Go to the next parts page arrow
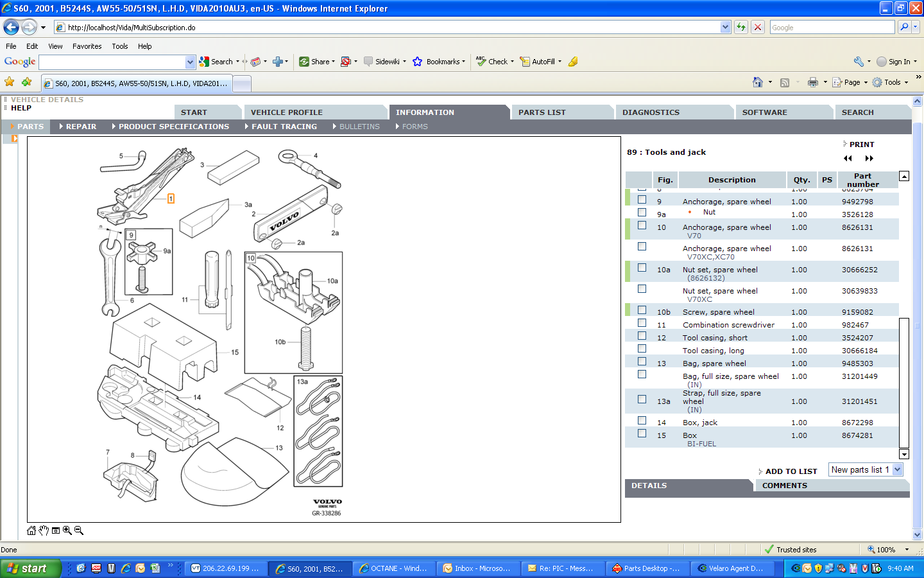The width and height of the screenshot is (924, 578). coord(869,159)
